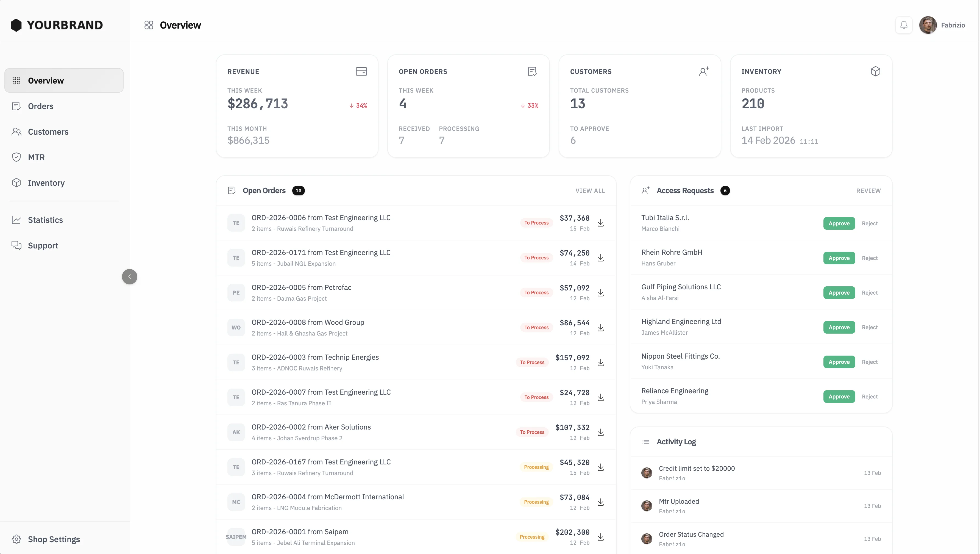Click download icon for ORD-2026-0008 Wood Group

601,328
